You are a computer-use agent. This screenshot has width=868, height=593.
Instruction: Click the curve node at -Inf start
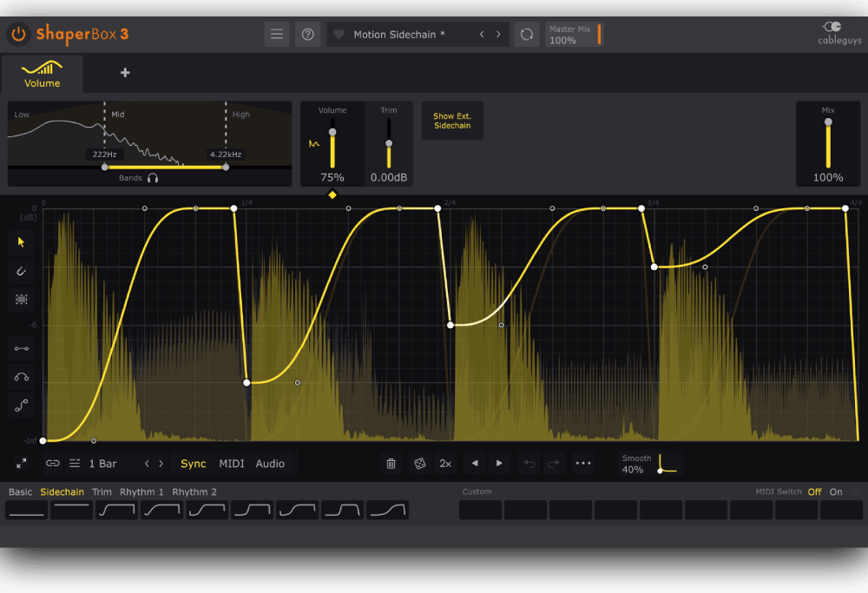43,441
